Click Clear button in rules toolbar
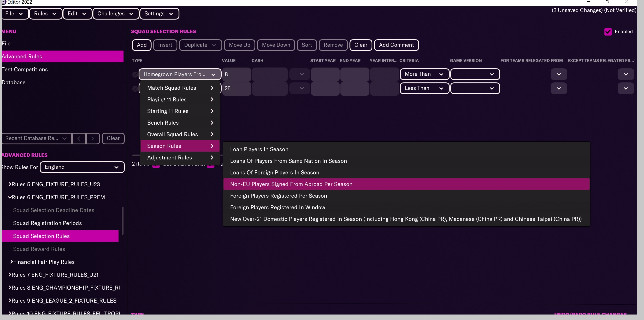The width and height of the screenshot is (644, 320). [x=361, y=45]
